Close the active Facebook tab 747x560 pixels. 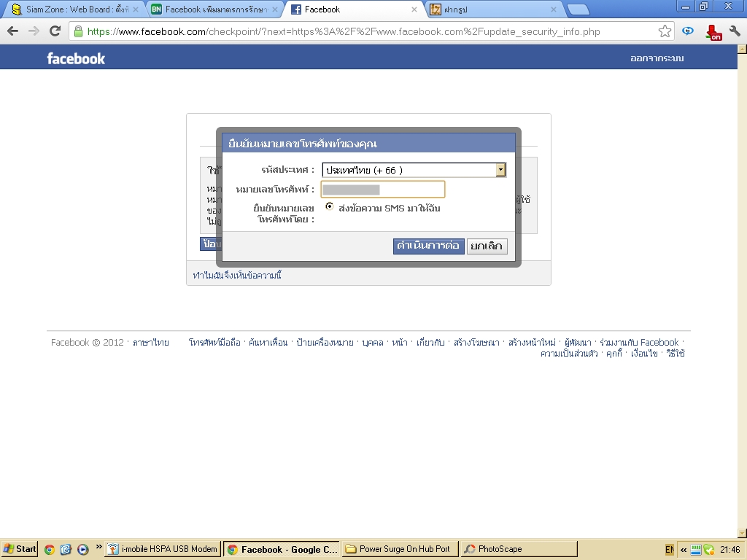(x=414, y=9)
